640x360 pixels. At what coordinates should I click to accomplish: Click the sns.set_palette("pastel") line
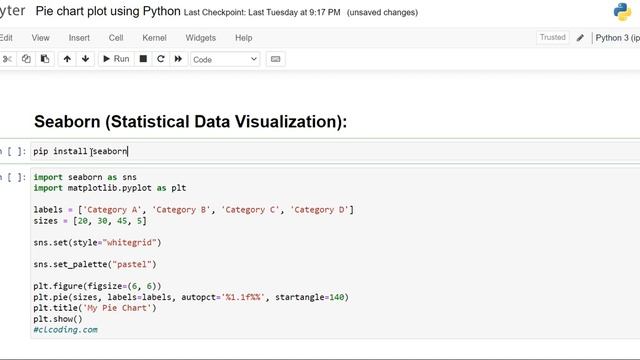point(95,264)
